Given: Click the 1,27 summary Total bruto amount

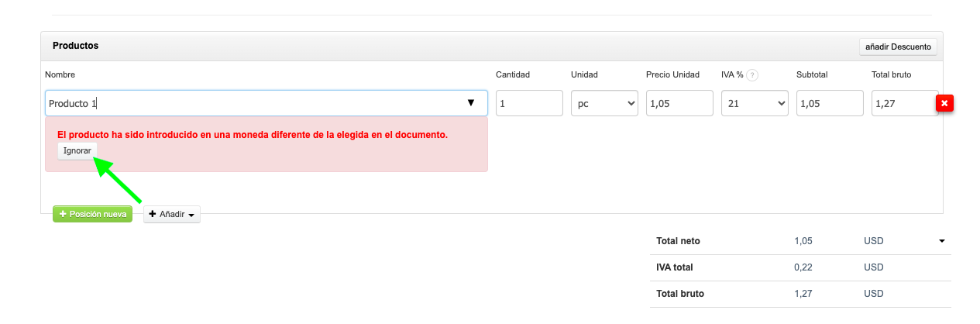Looking at the screenshot, I should click(x=803, y=294).
